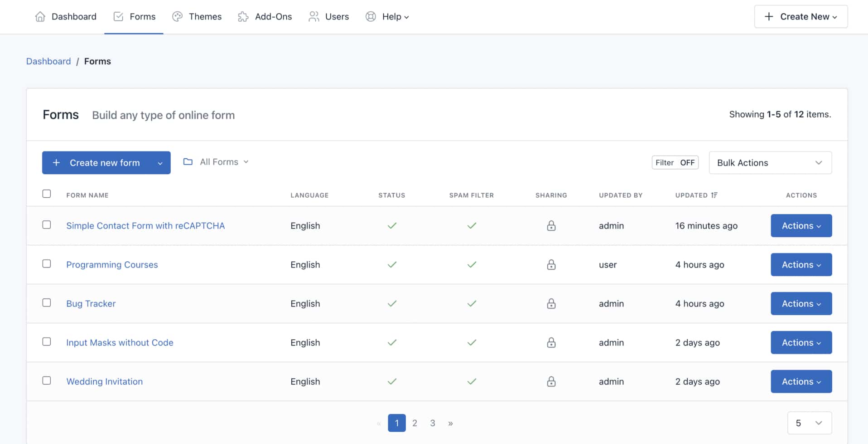The height and width of the screenshot is (444, 868).
Task: Open the Simple Contact Form with reCAPTCHA link
Action: 145,226
